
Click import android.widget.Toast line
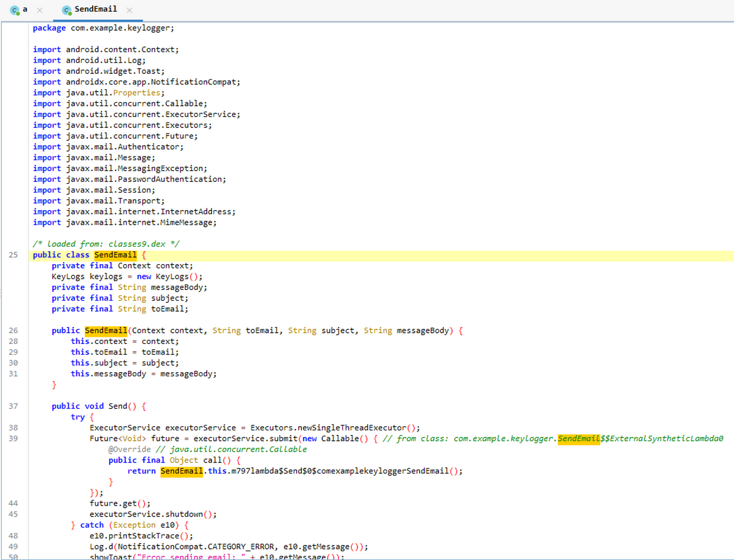pos(99,72)
